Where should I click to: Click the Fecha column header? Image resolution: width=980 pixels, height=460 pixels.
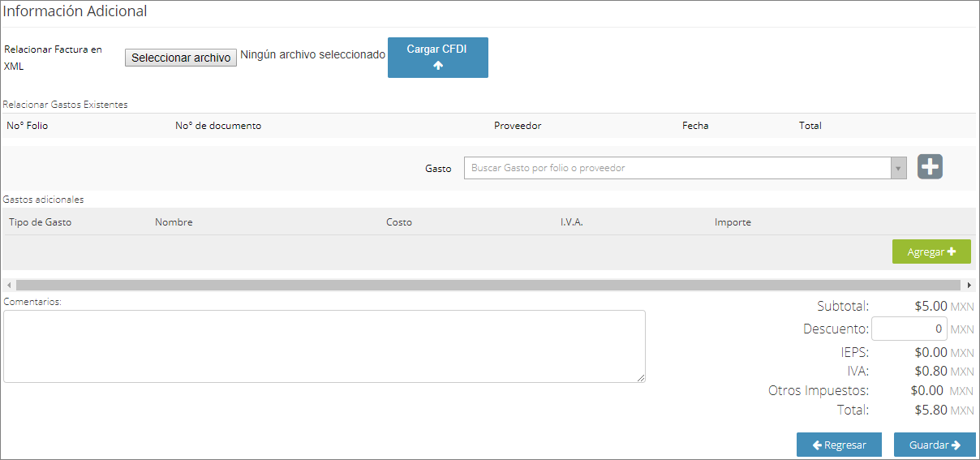coord(695,126)
